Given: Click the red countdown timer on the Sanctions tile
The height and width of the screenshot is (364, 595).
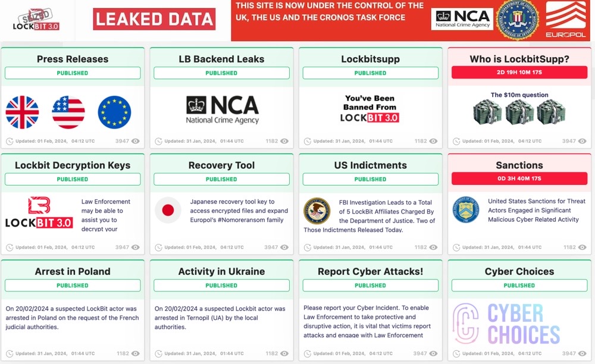Looking at the screenshot, I should [519, 178].
